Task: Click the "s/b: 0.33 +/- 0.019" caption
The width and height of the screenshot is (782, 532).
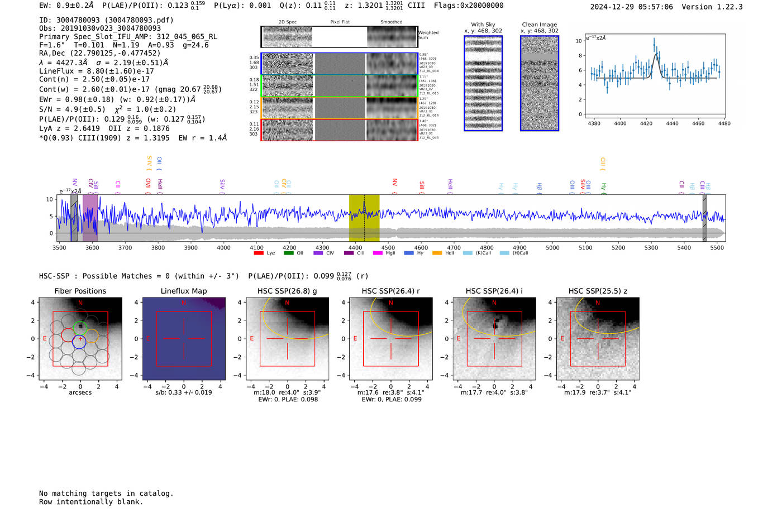Action: pyautogui.click(x=184, y=392)
